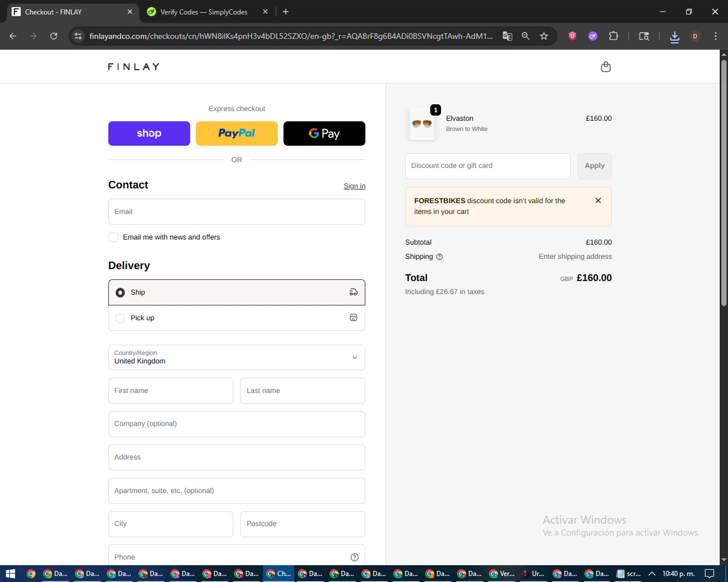Focus the City field
Image resolution: width=728 pixels, height=582 pixels.
click(171, 524)
